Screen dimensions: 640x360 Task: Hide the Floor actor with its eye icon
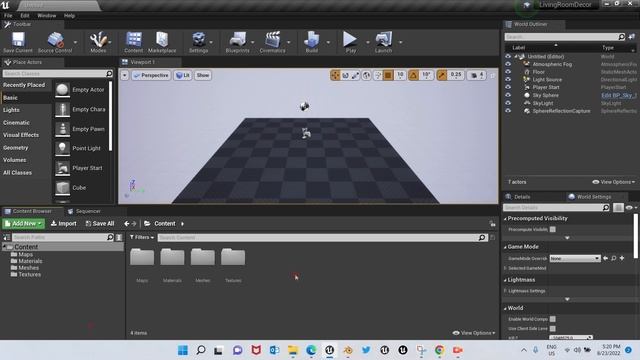[508, 72]
